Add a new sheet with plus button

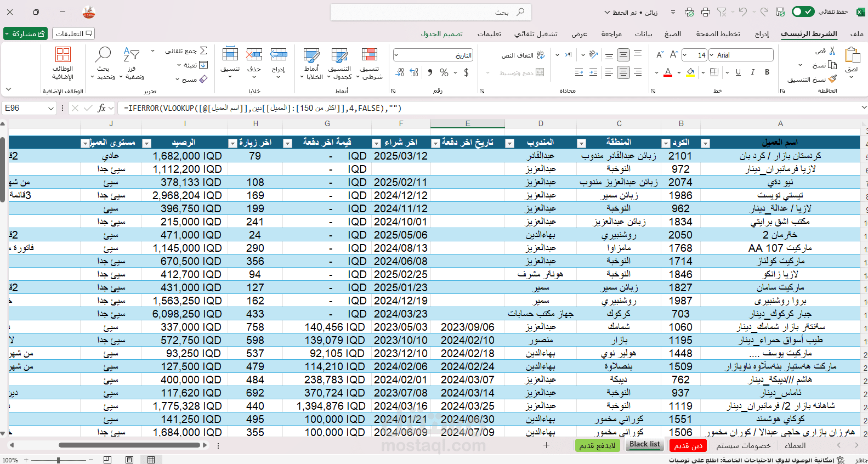(x=546, y=445)
